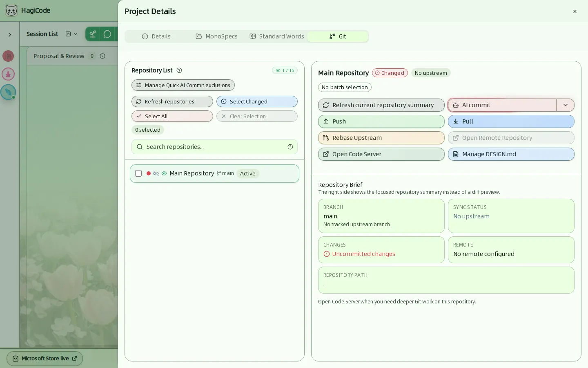
Task: Open the Microsoft Store live link
Action: point(45,359)
